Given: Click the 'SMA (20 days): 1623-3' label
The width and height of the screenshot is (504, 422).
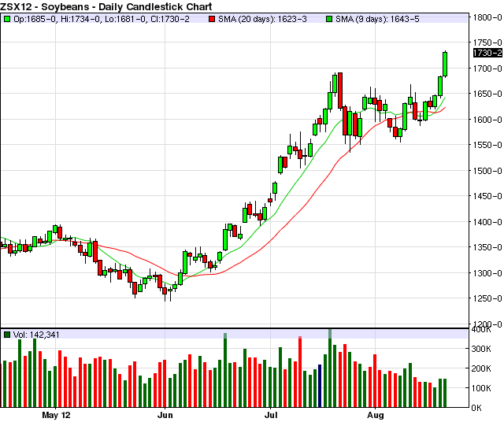Looking at the screenshot, I should pyautogui.click(x=262, y=19).
